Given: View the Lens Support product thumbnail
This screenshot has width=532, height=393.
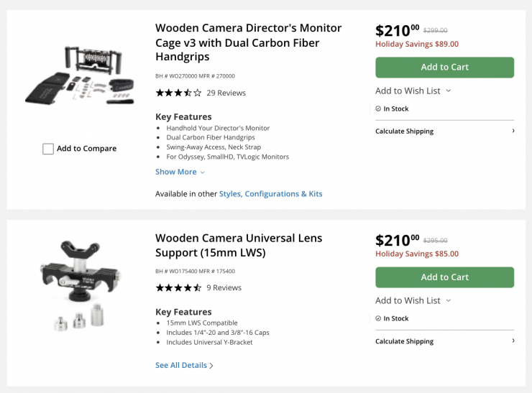Looking at the screenshot, I should point(79,284).
